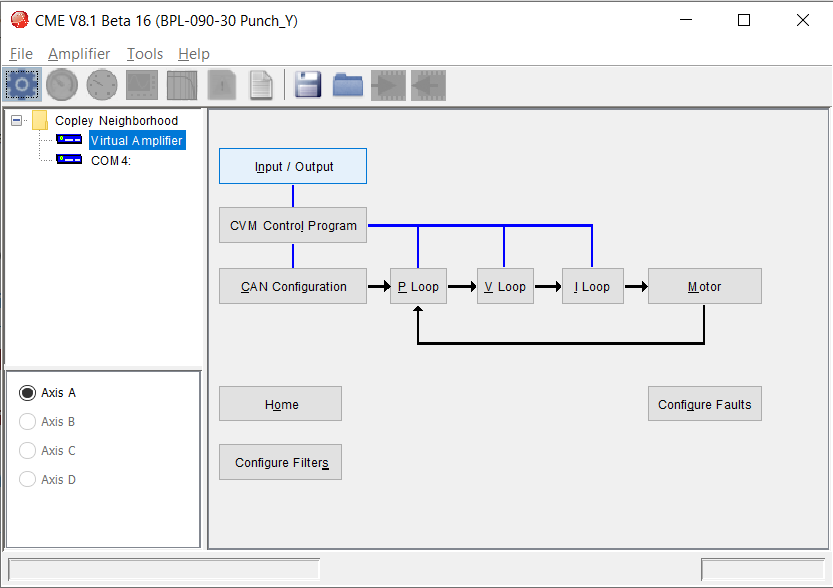
Task: Open the Control Panel gauge icon
Action: 62,85
